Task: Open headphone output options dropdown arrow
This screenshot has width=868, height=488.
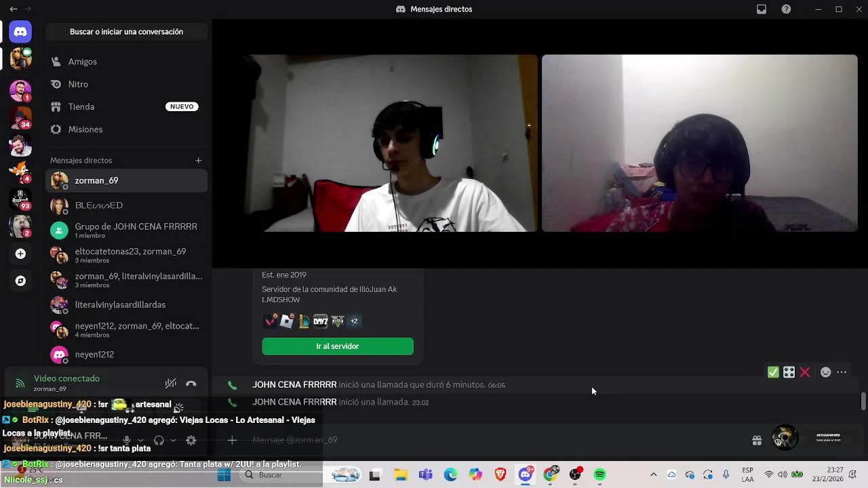Action: (x=173, y=441)
